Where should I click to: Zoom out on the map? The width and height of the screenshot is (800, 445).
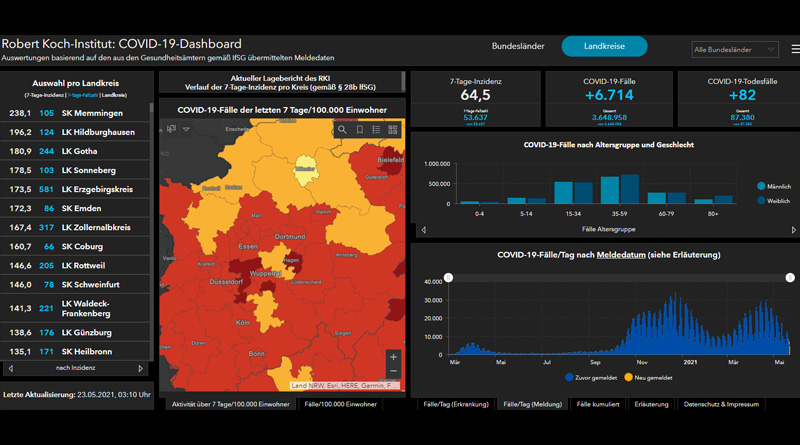393,371
